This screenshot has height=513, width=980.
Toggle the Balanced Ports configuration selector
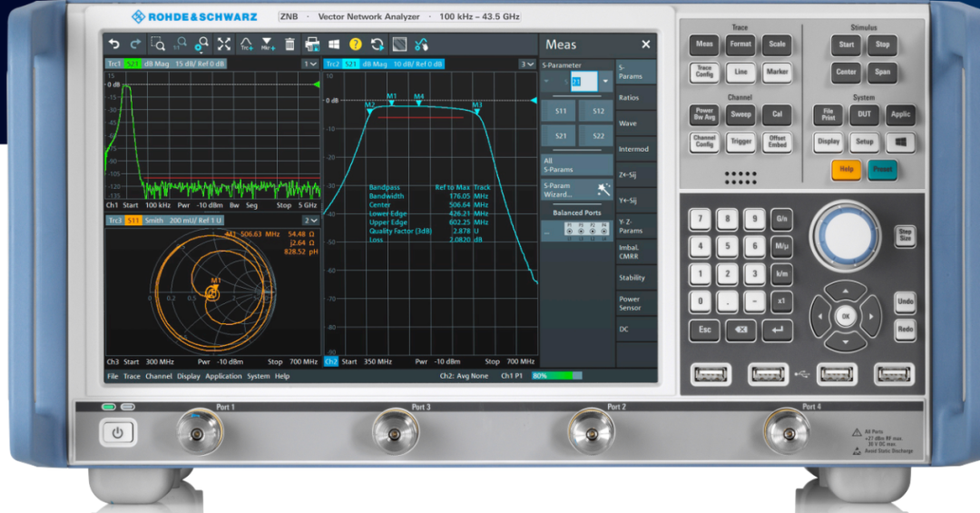pos(577,231)
